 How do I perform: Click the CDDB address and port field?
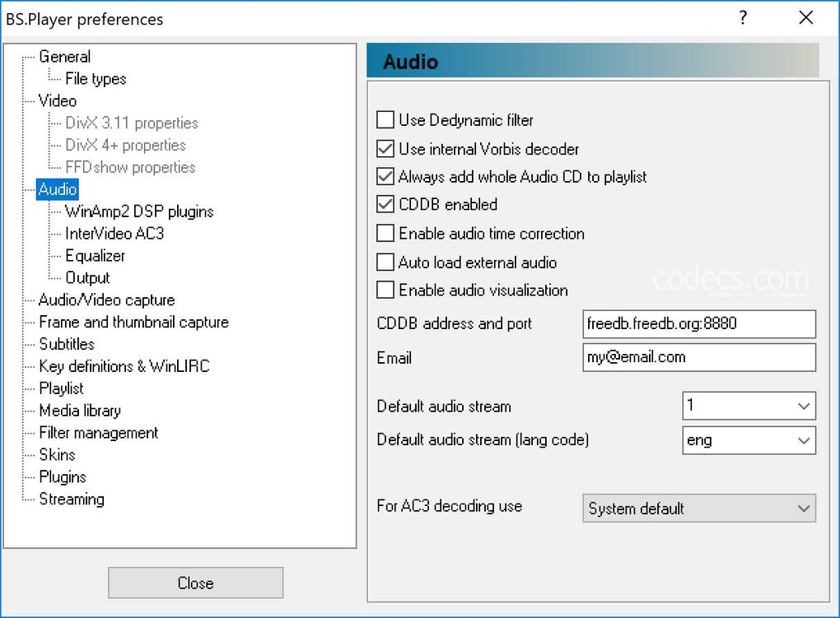(698, 324)
